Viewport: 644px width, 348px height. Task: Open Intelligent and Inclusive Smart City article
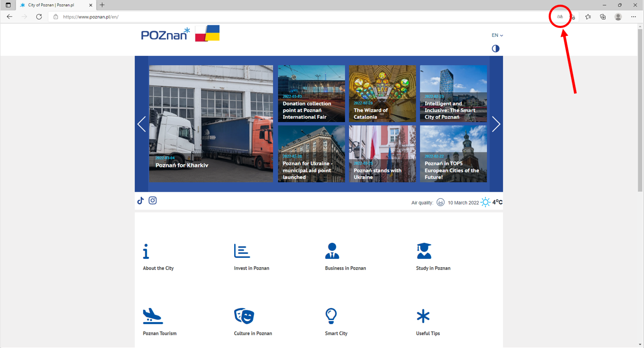coord(453,94)
